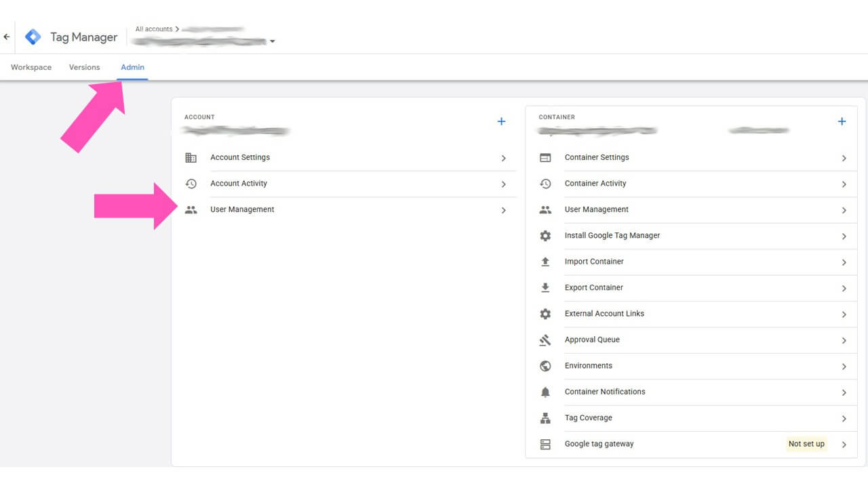Create a new container with the plus icon
This screenshot has height=488, width=868.
842,121
